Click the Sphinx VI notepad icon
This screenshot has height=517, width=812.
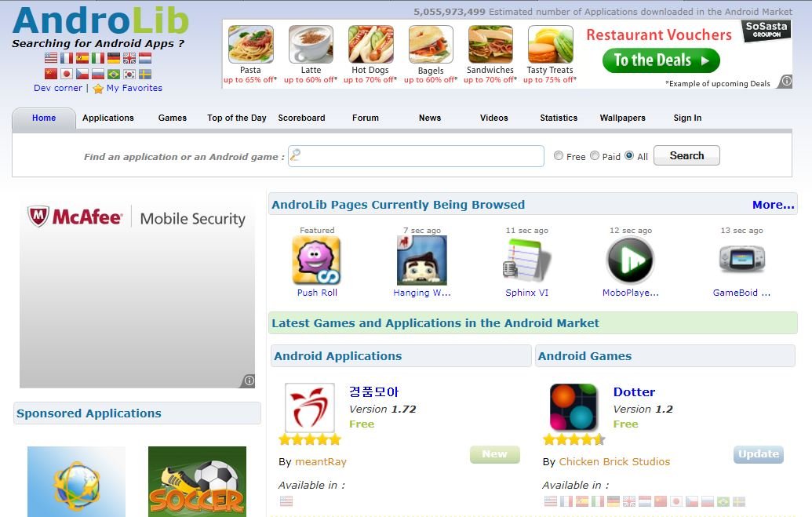point(526,260)
